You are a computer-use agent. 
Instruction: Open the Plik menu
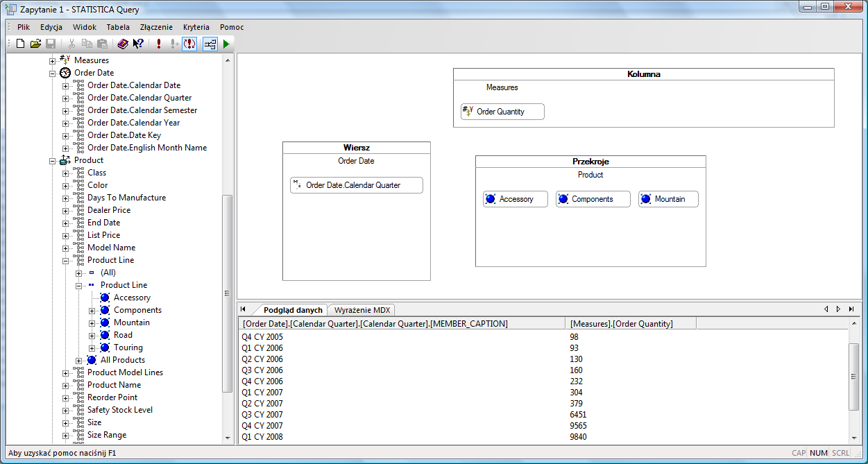coord(24,27)
